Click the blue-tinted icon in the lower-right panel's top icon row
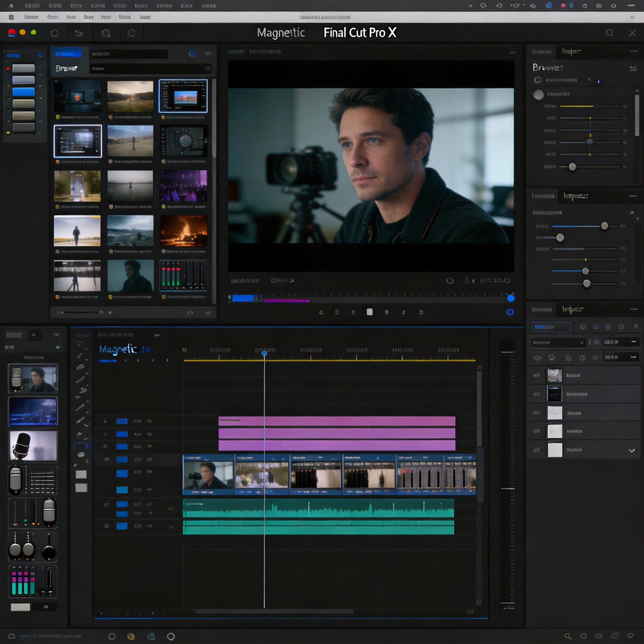Screen dimensions: 644x644 [x=596, y=326]
